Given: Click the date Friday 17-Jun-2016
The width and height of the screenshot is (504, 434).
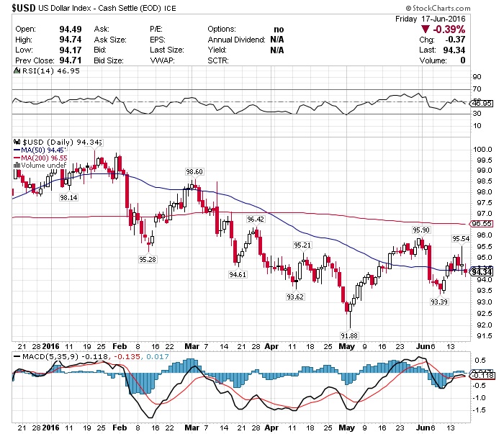Looking at the screenshot, I should coord(430,19).
